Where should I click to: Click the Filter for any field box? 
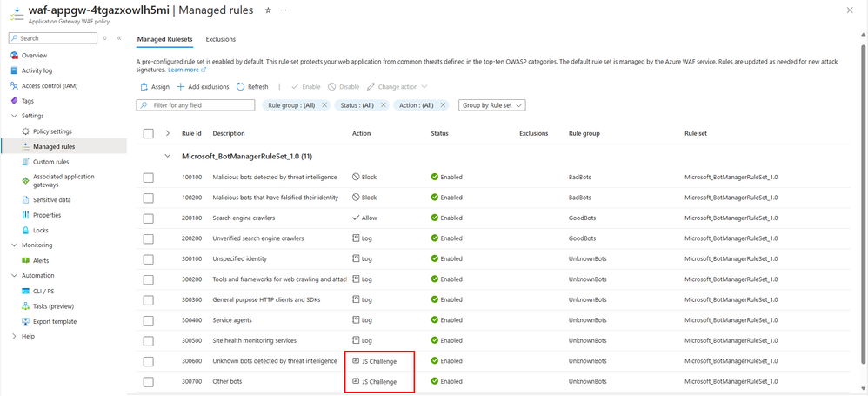click(196, 105)
